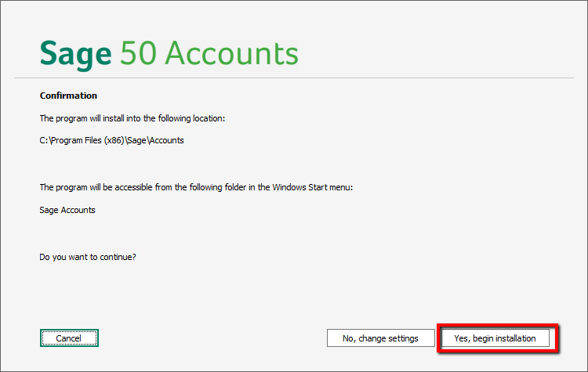588x372 pixels.
Task: Click the Program Files (x86) path segment
Action: point(87,140)
